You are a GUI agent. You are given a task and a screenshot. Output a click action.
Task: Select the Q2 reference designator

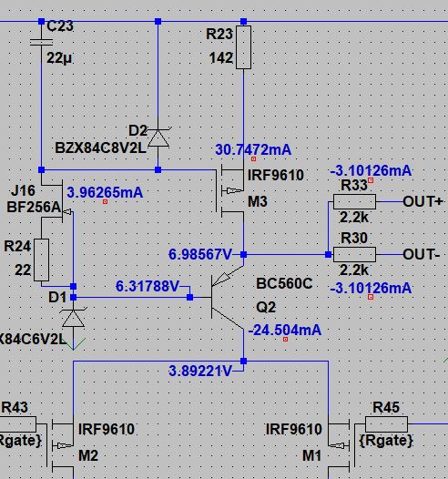pos(266,307)
